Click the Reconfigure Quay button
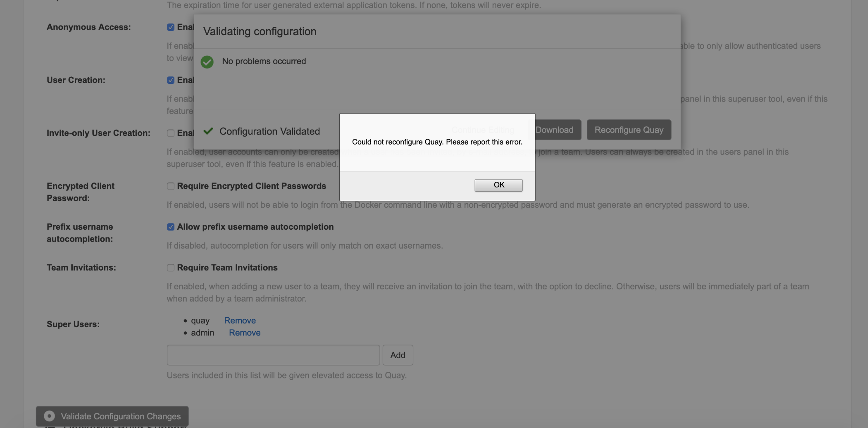This screenshot has width=868, height=428. [x=629, y=130]
